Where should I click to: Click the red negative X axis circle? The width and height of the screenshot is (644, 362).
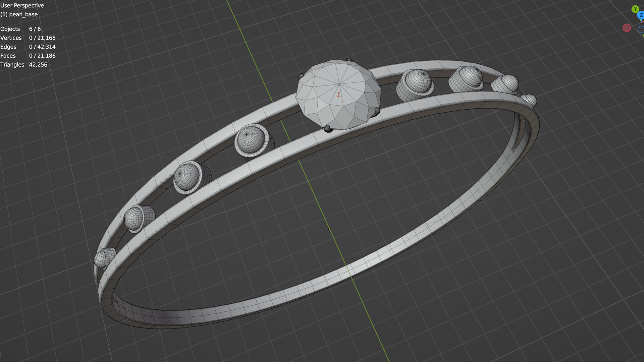point(627,28)
